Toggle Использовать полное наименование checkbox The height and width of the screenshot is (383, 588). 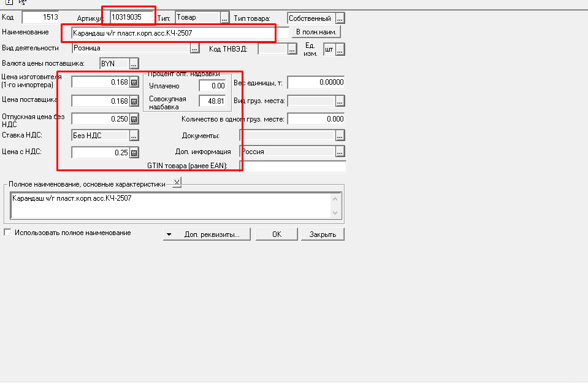coord(8,233)
